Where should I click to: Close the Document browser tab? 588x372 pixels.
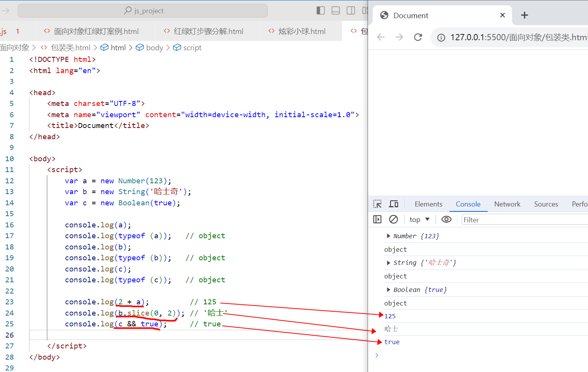point(503,15)
